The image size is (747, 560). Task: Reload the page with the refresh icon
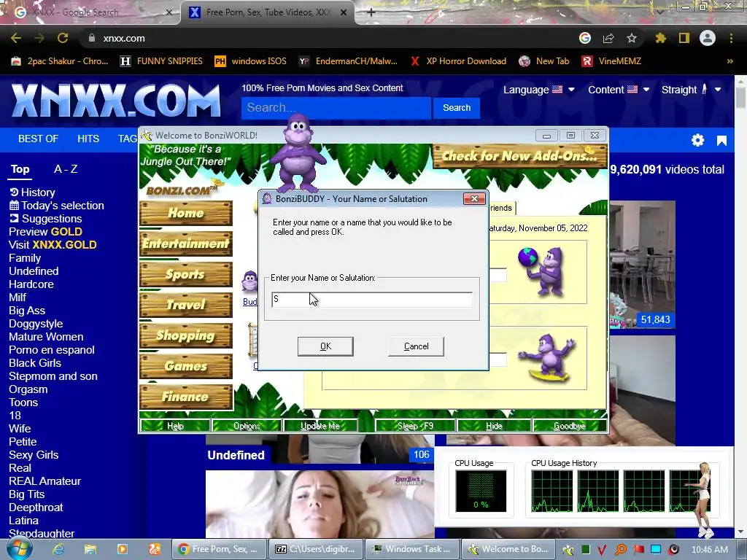tap(63, 38)
